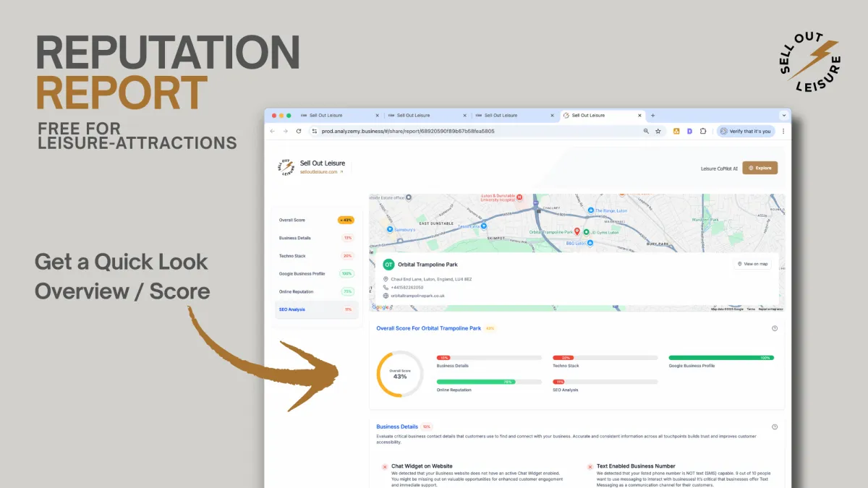Switch to the third Sell Out Leisure tab
The image size is (868, 488).
click(x=514, y=116)
